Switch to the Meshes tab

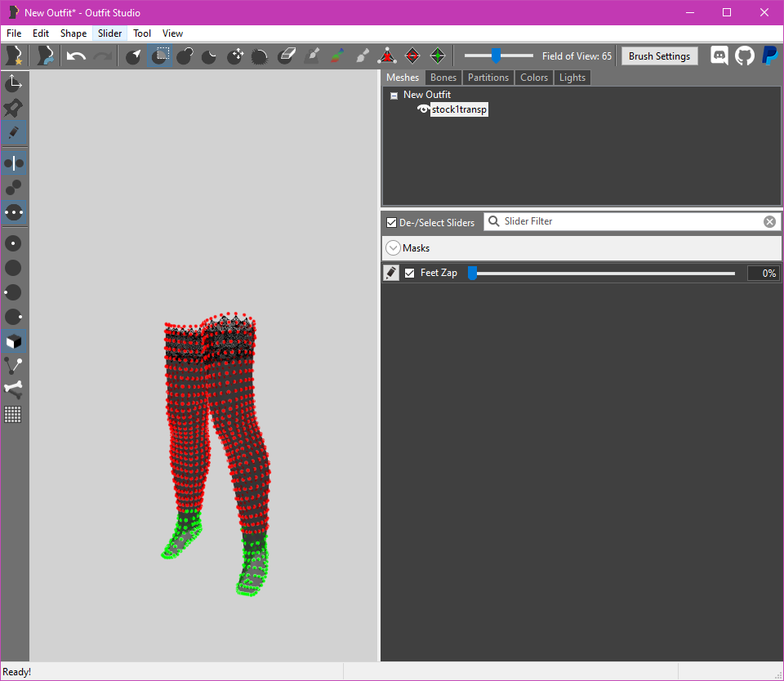click(x=403, y=78)
